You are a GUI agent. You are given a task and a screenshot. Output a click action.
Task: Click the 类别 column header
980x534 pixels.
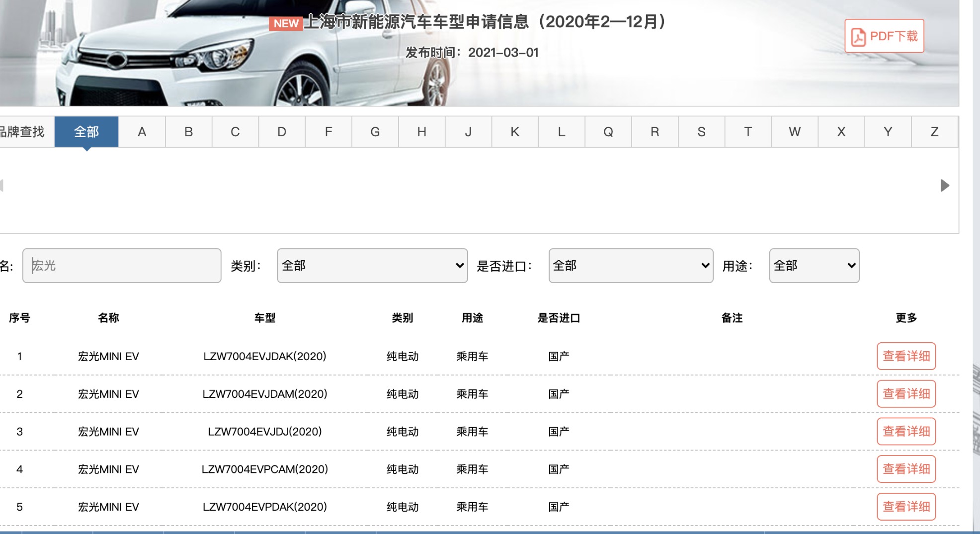(403, 318)
